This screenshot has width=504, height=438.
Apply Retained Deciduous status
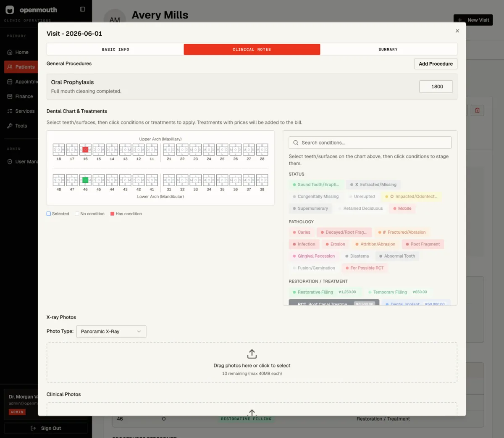pos(361,208)
